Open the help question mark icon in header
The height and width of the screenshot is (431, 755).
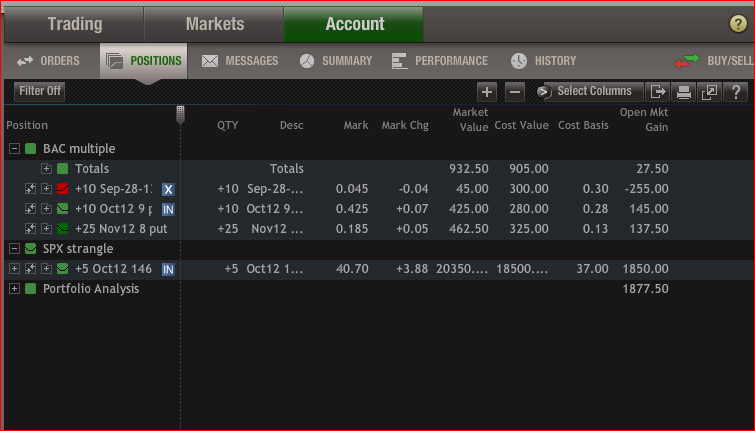(738, 23)
